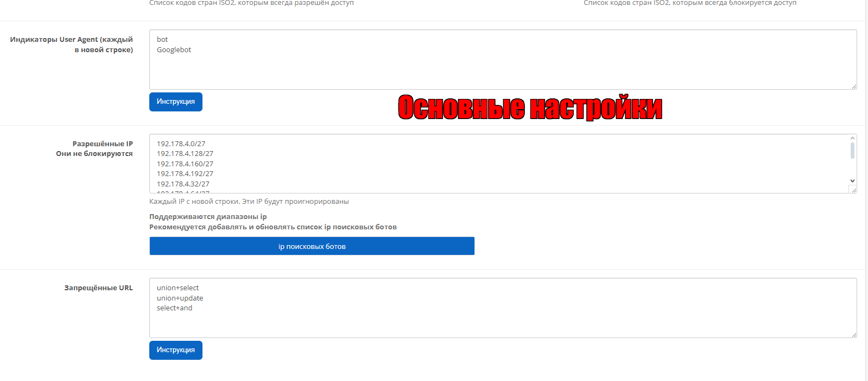Screen dimensions: 868x381
Task: Click the 192.178.4.32/27 entry in allowed IPs
Action: pyautogui.click(x=183, y=184)
